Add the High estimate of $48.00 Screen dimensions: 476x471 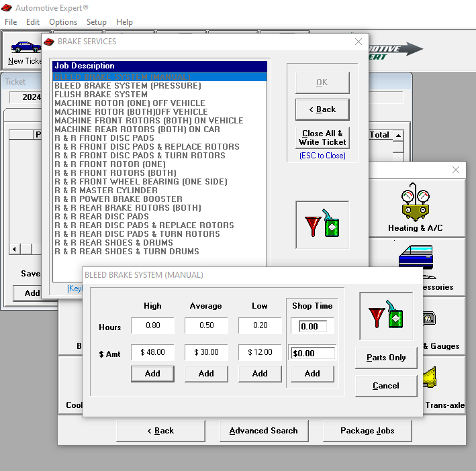tap(152, 374)
